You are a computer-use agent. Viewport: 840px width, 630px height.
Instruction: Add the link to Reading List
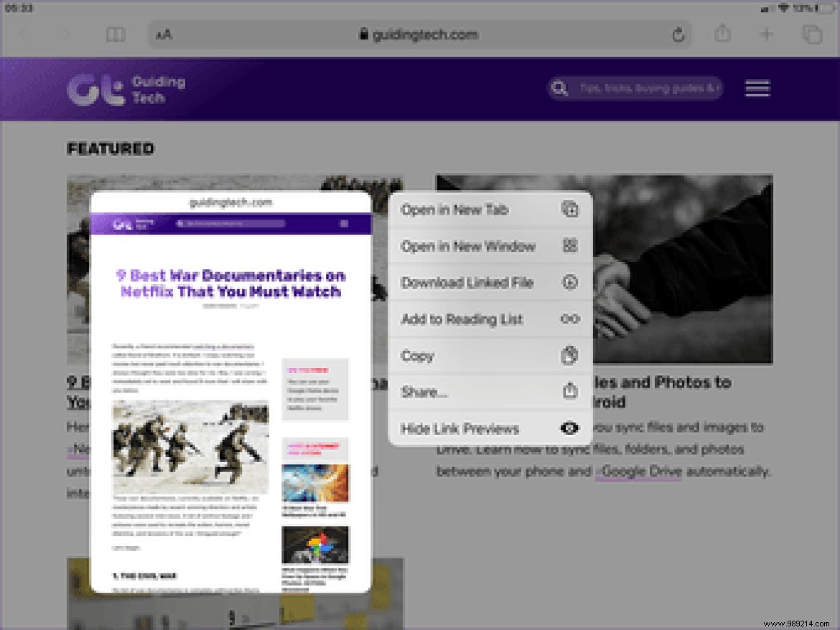click(462, 319)
